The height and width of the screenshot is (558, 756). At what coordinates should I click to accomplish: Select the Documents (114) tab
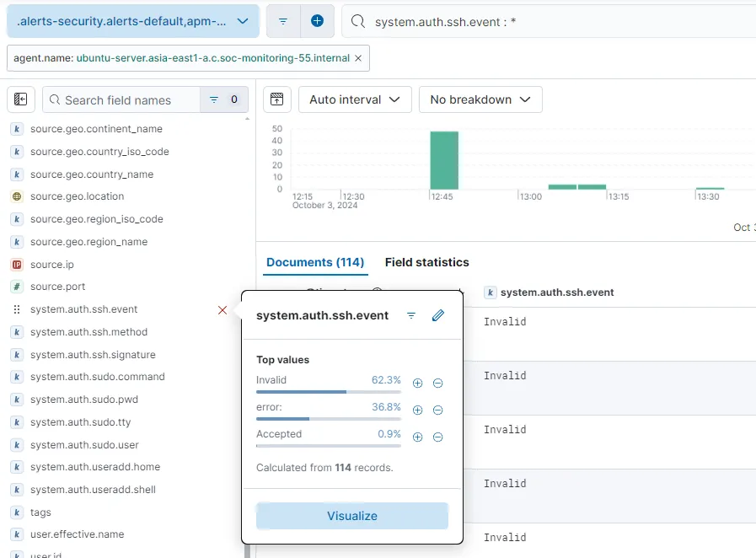[x=315, y=262]
